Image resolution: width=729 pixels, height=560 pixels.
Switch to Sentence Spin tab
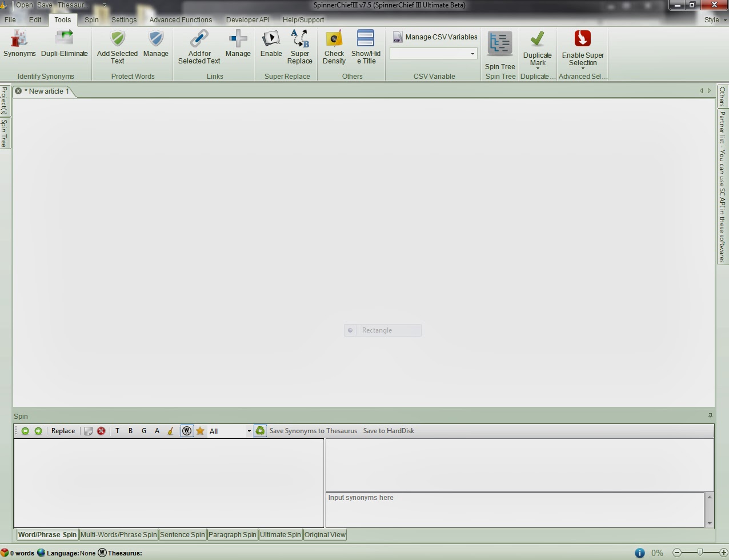(182, 535)
